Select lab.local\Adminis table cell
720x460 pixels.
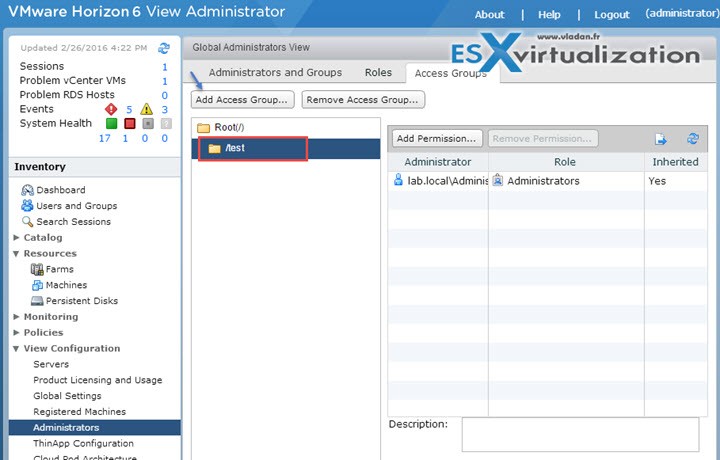438,181
